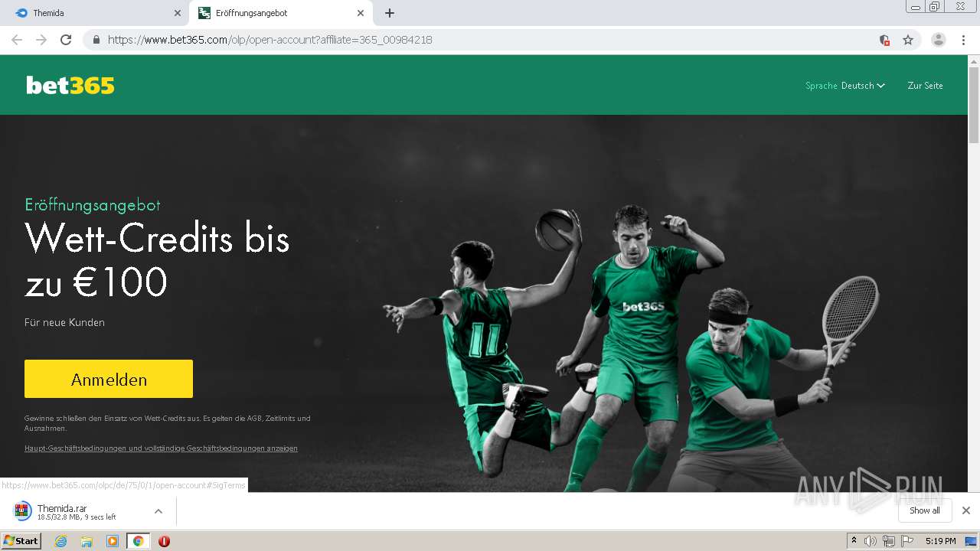Image resolution: width=980 pixels, height=551 pixels.
Task: Close the Eröffnungsangebot tab
Action: (361, 13)
